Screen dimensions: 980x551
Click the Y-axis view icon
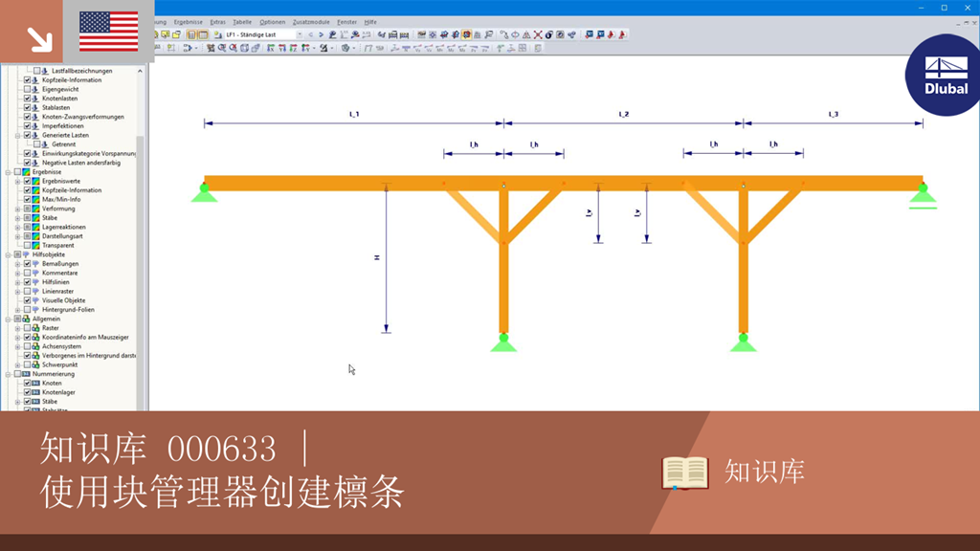pos(282,48)
